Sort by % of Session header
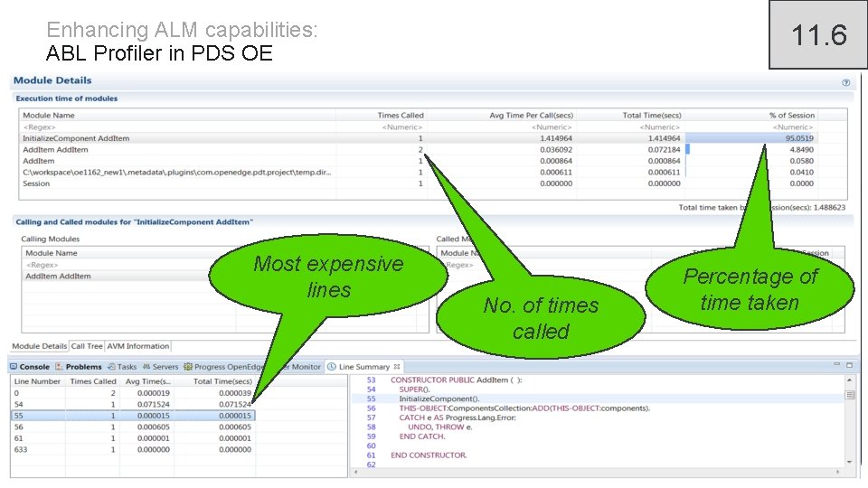The width and height of the screenshot is (868, 488). [750, 115]
